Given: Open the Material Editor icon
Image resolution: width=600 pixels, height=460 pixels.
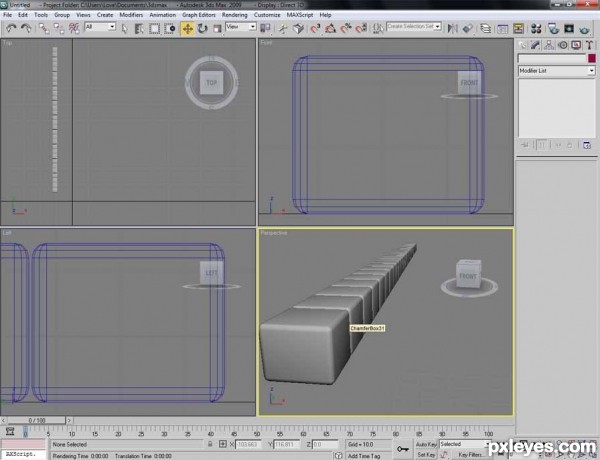Looking at the screenshot, I should (x=536, y=29).
